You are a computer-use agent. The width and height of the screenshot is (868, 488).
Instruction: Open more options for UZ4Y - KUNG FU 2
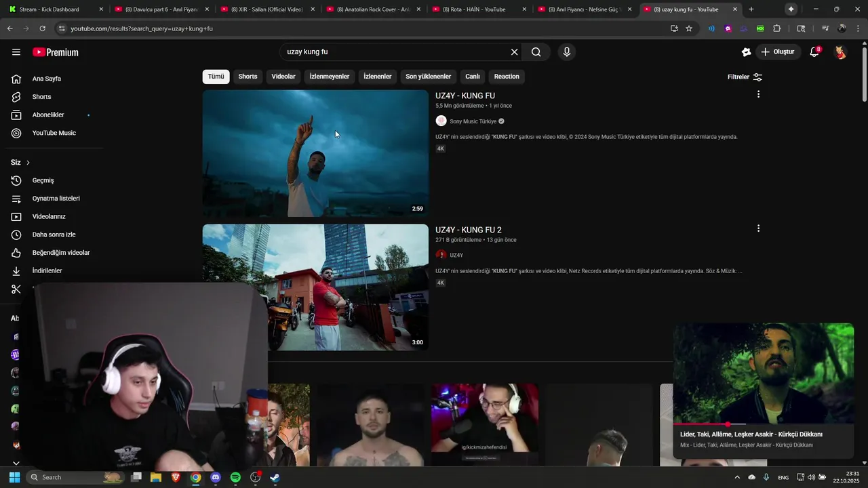click(x=758, y=228)
